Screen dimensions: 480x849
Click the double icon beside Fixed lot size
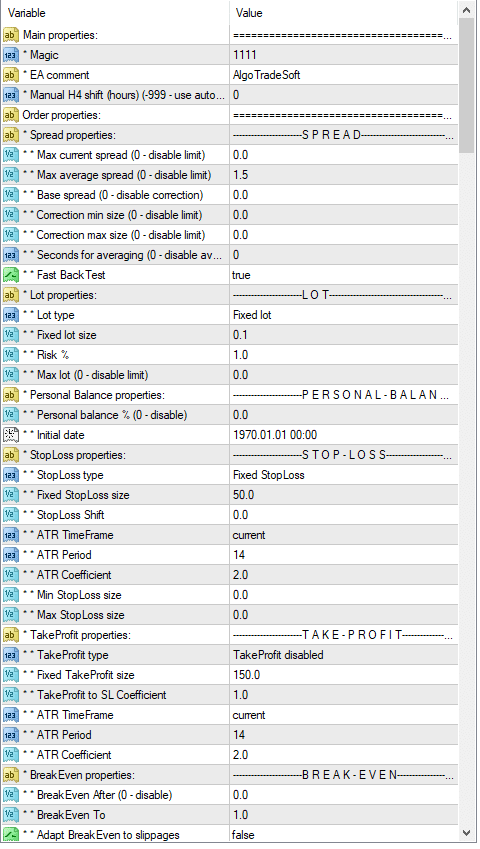11,335
